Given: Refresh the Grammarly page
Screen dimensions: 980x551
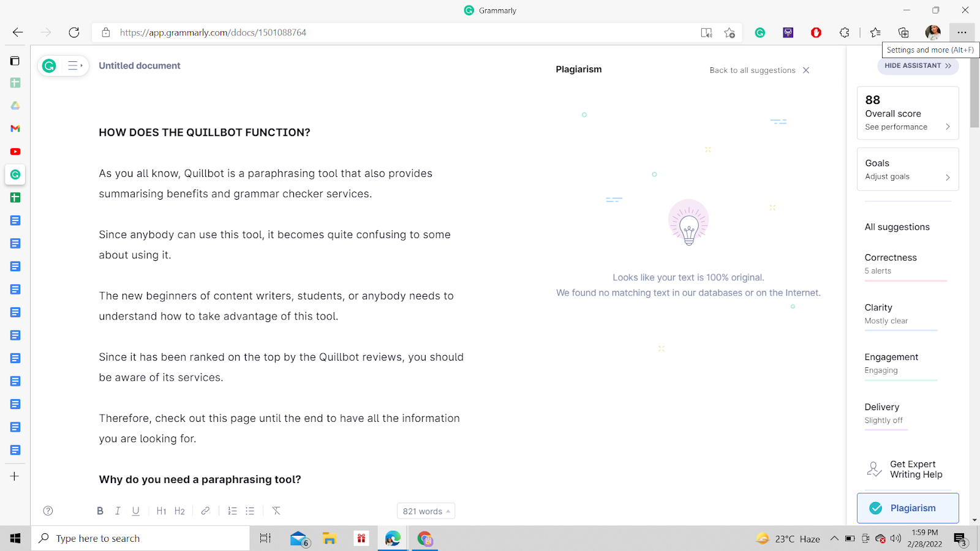Looking at the screenshot, I should pyautogui.click(x=74, y=32).
